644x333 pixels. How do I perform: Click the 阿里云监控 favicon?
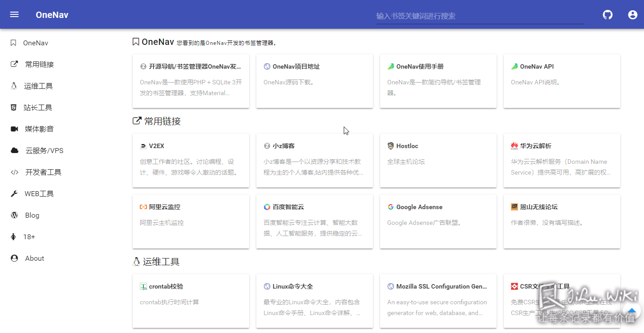143,207
